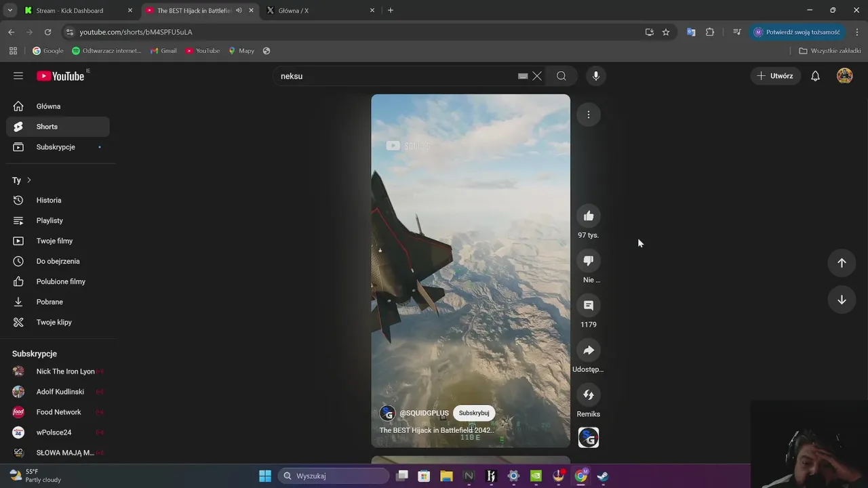Open Do obejrzenia watch later
868x488 pixels.
pos(58,262)
